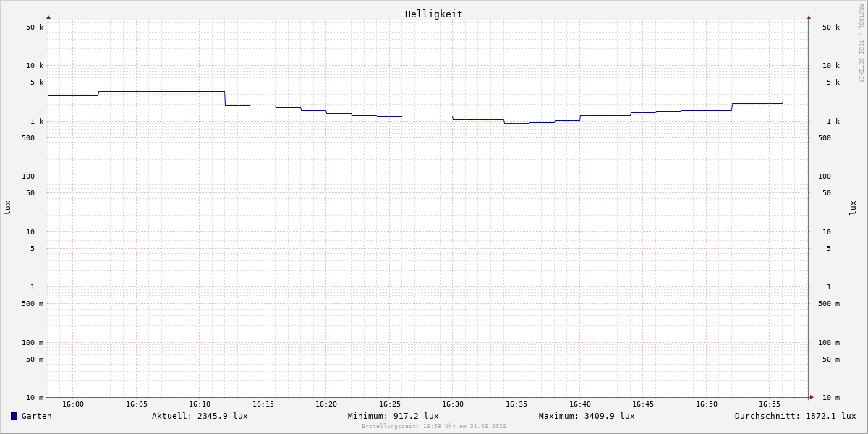Click the left 50 k y-axis label
Image resolution: width=868 pixels, height=434 pixels.
click(x=35, y=27)
